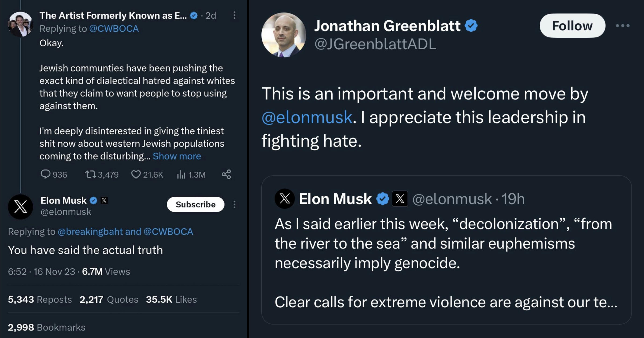The image size is (644, 338).
Task: Like the reply with 21.6K likes
Action: pos(136,174)
